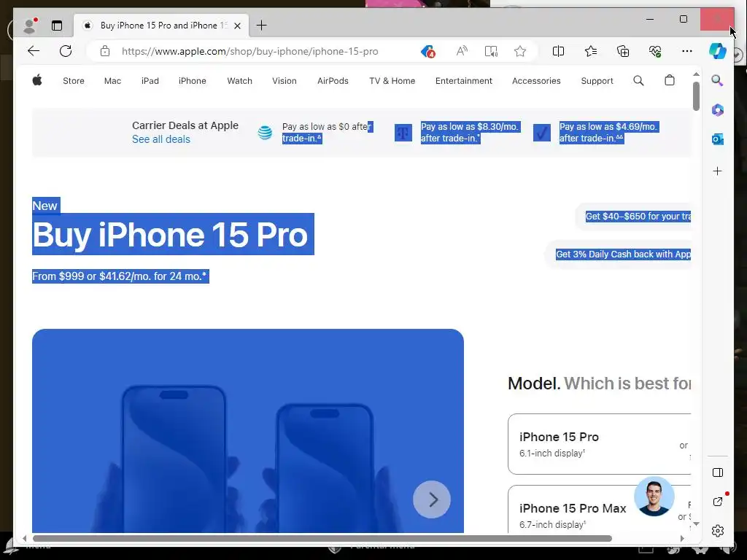View site information lock icon

(x=105, y=51)
